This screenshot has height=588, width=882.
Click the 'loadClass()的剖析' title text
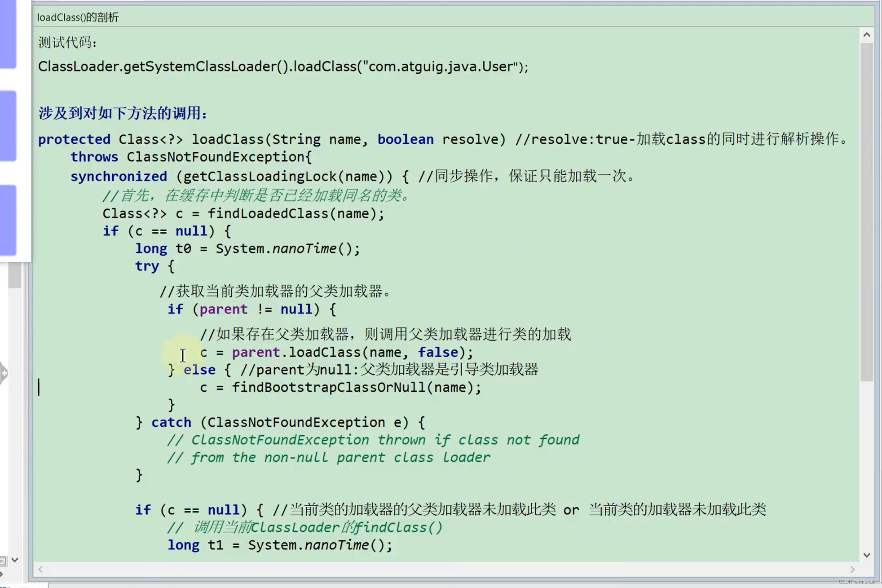pos(78,17)
